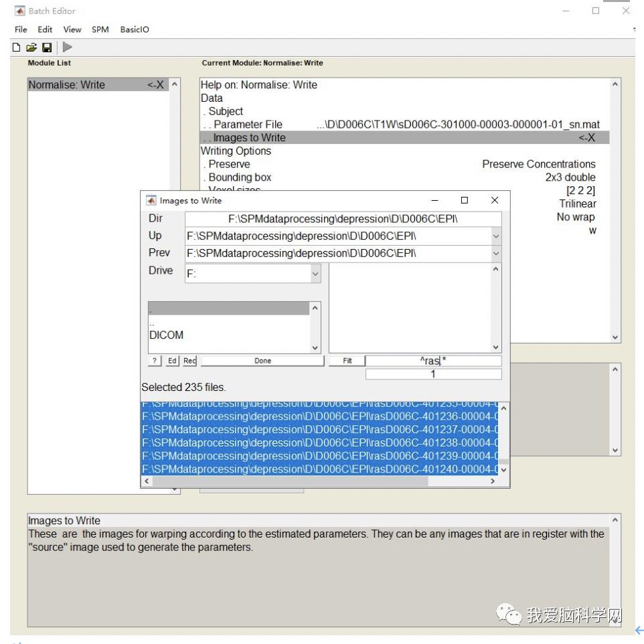644x644 pixels.
Task: Select the Preserve option row
Action: click(404, 164)
